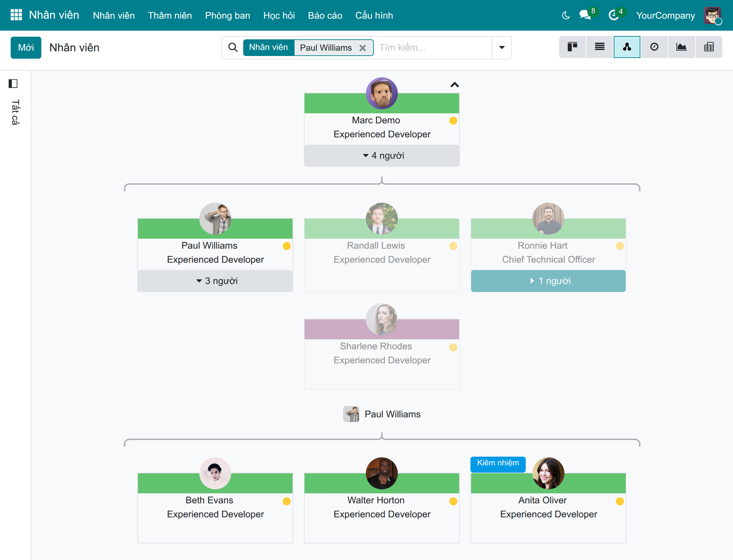This screenshot has width=733, height=560.
Task: Open the Cấu hình menu
Action: click(374, 15)
